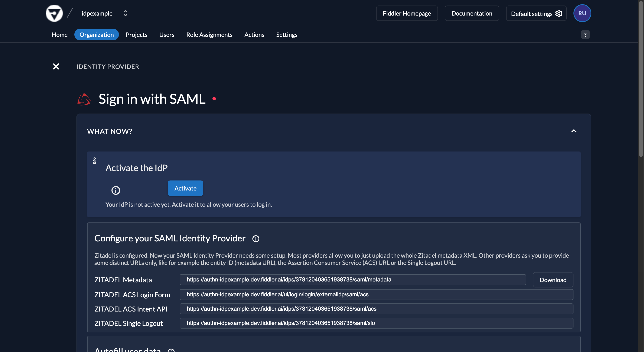Click the ZITADEL ACS Intent API label
The width and height of the screenshot is (644, 352).
(x=131, y=309)
